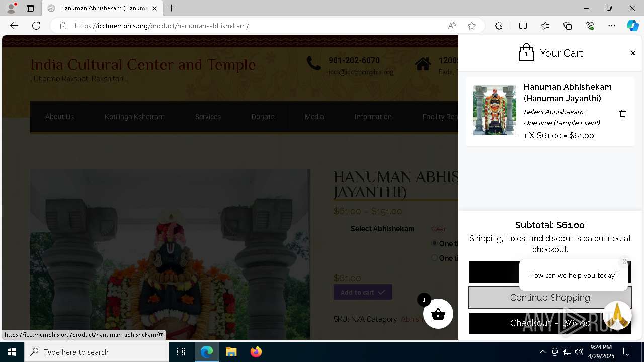Click the home address icon in header
Image resolution: width=644 pixels, height=362 pixels.
(x=423, y=64)
